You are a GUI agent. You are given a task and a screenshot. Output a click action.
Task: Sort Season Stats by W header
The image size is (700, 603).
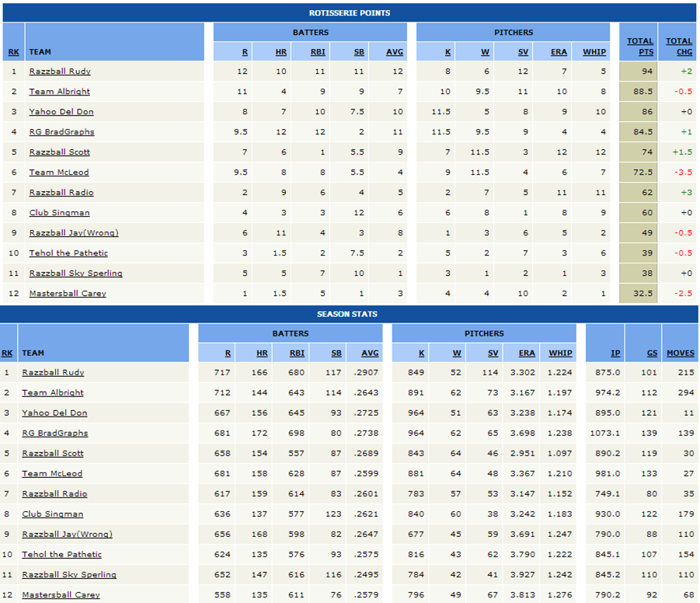tap(457, 353)
